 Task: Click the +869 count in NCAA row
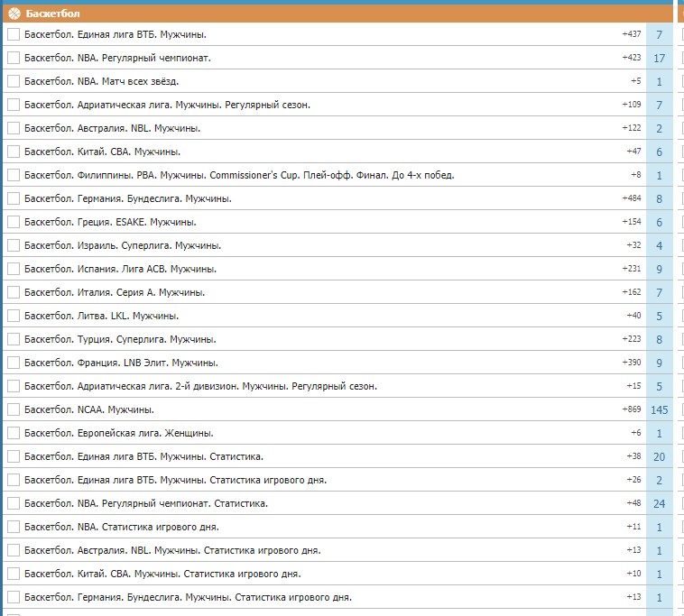pos(632,409)
